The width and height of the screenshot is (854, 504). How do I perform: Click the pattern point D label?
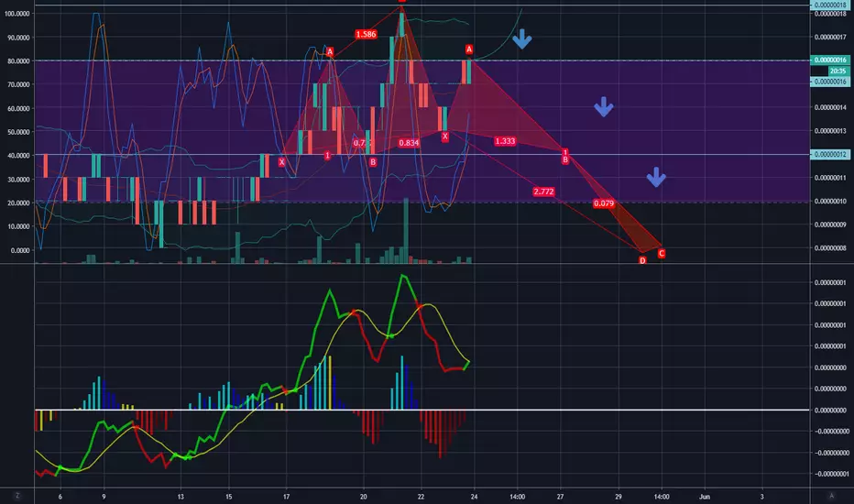(642, 260)
